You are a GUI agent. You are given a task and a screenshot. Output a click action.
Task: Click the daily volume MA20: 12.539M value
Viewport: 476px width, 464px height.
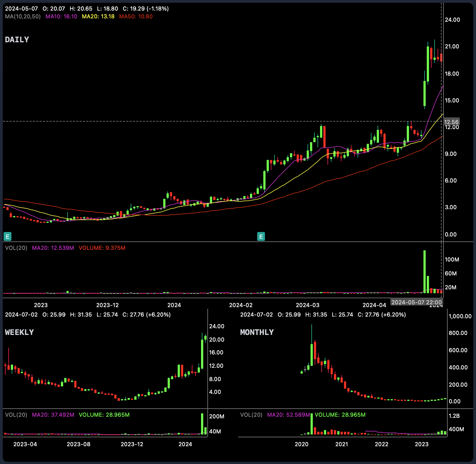tap(53, 248)
